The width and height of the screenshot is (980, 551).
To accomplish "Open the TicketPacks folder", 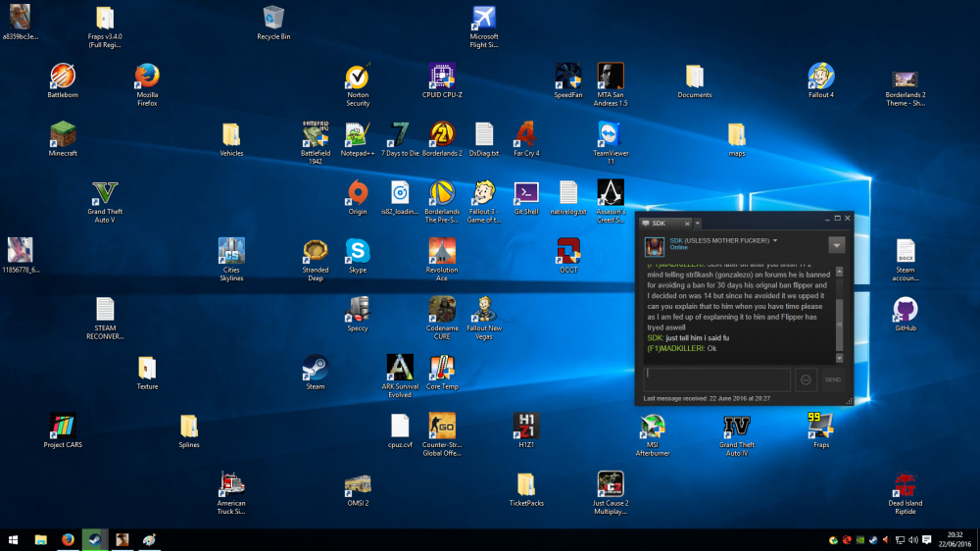I will (526, 489).
